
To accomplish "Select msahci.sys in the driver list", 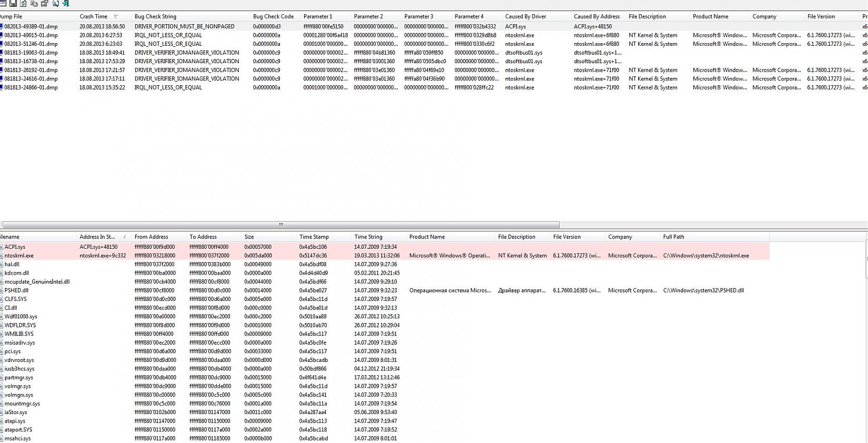I will pyautogui.click(x=17, y=438).
